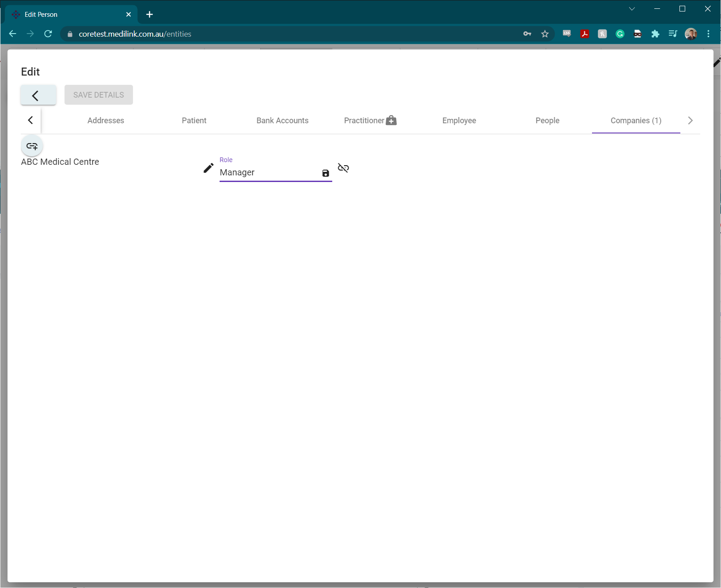Click the browser back arrow

click(x=12, y=34)
